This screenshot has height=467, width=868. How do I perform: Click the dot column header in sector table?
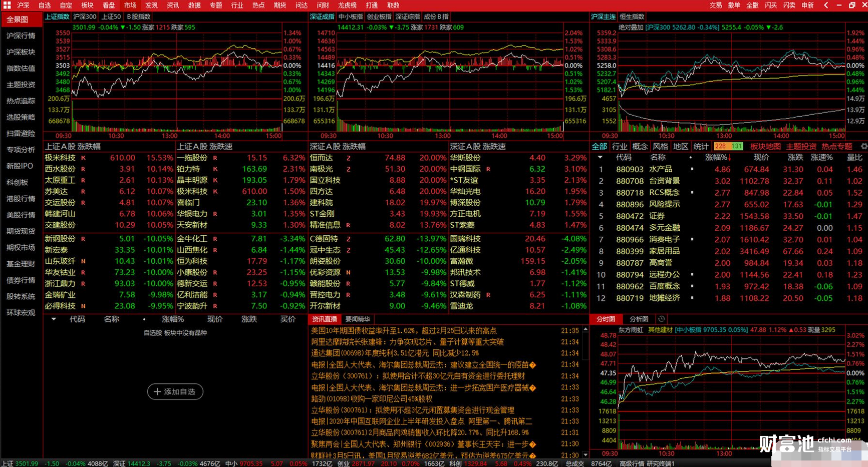(x=691, y=157)
